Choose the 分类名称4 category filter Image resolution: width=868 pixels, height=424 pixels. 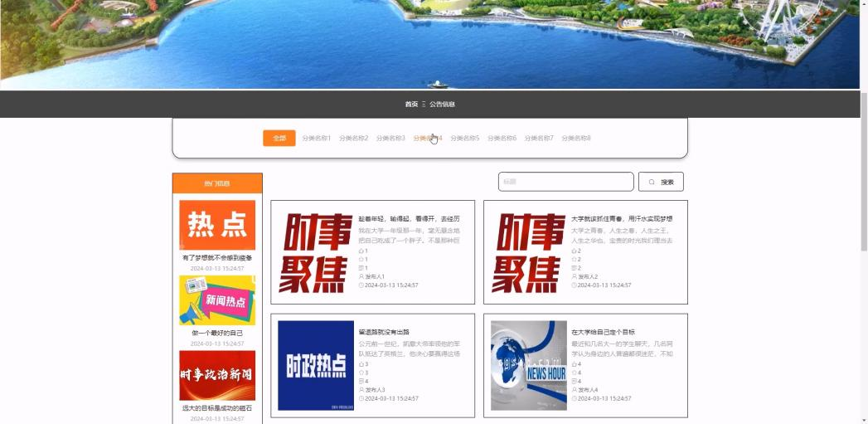pos(428,138)
